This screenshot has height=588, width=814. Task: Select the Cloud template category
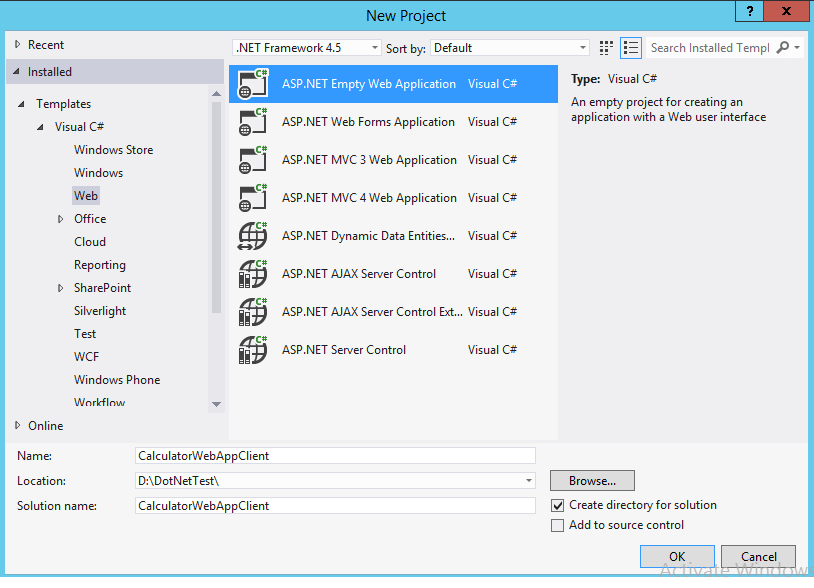pyautogui.click(x=90, y=242)
